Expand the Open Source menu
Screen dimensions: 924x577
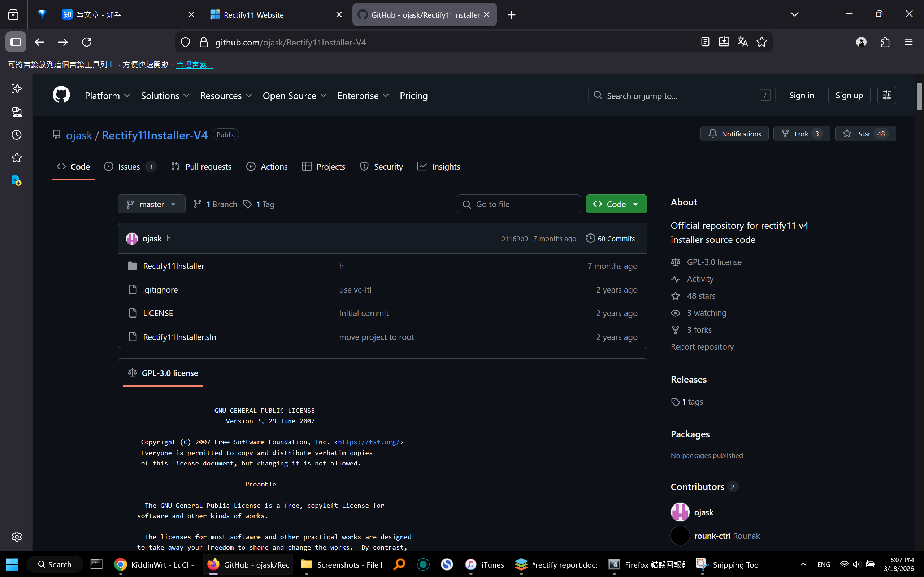click(294, 95)
